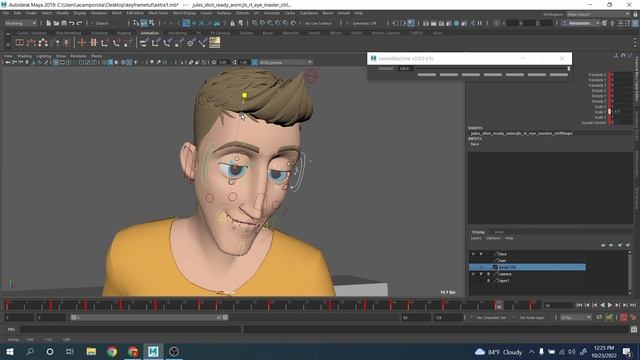
Task: Click the current frame number field
Action: (558, 305)
